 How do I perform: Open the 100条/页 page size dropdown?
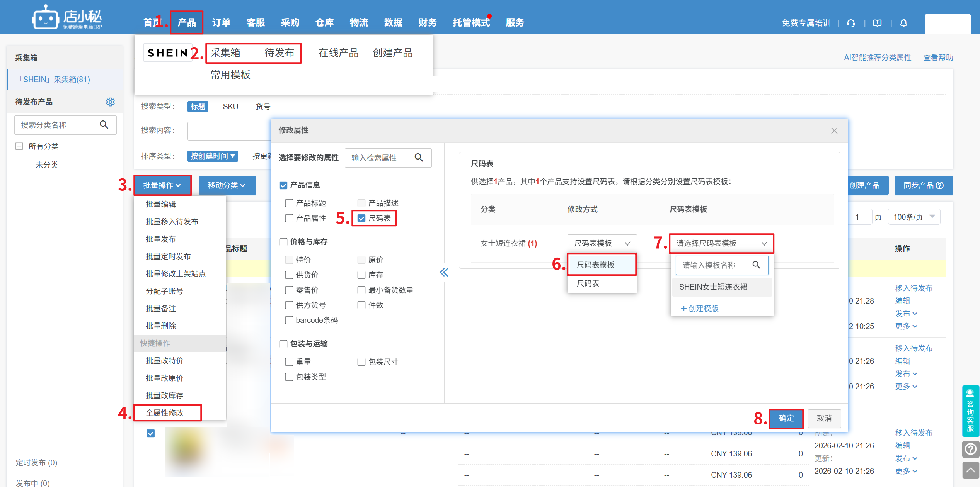914,217
